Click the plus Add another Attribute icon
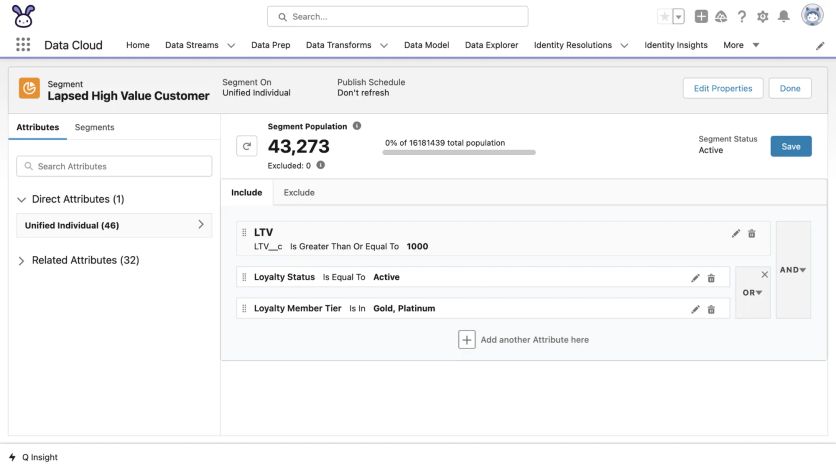Image resolution: width=836 pixels, height=470 pixels. [467, 339]
